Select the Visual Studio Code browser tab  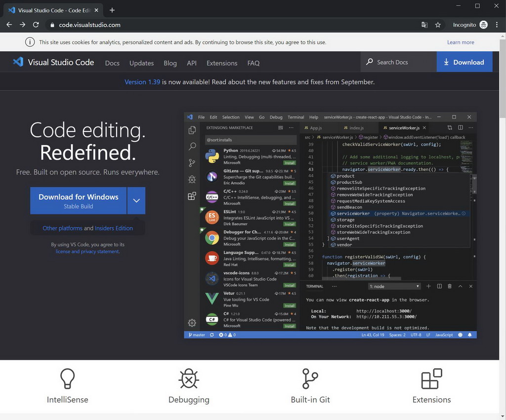[54, 10]
